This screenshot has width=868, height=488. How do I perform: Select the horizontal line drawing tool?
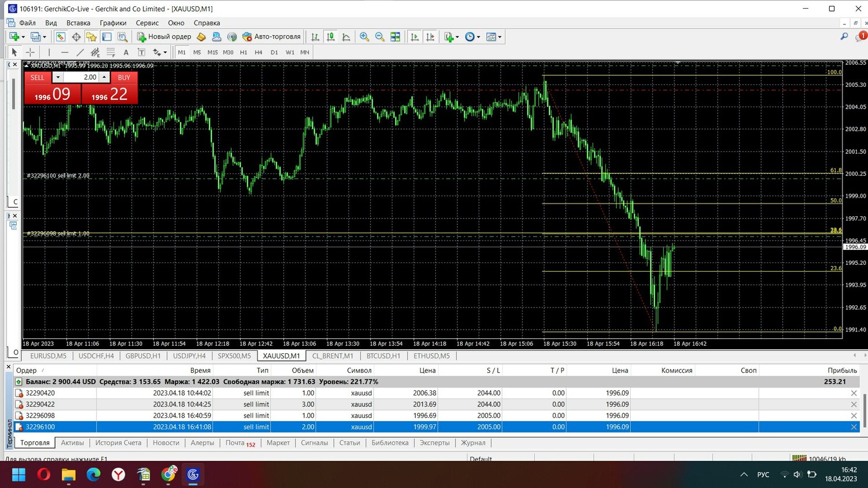(65, 52)
